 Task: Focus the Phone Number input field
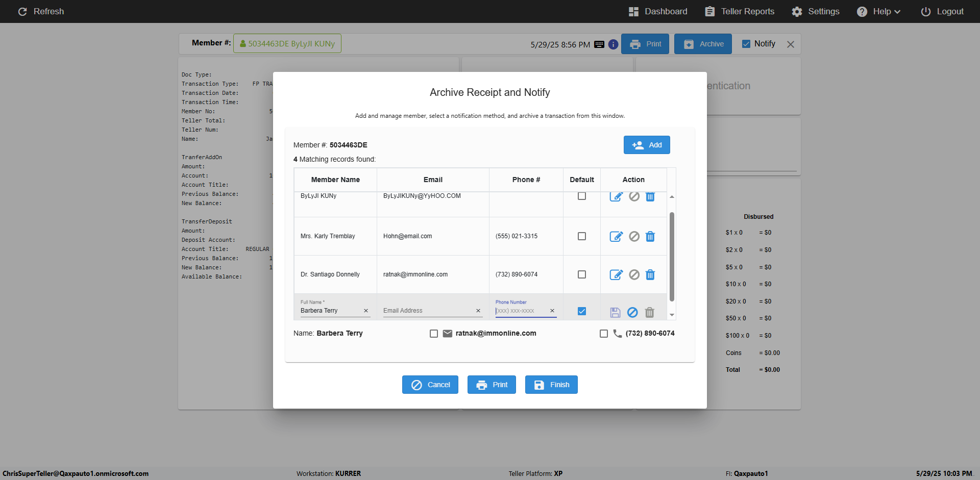[x=521, y=311]
